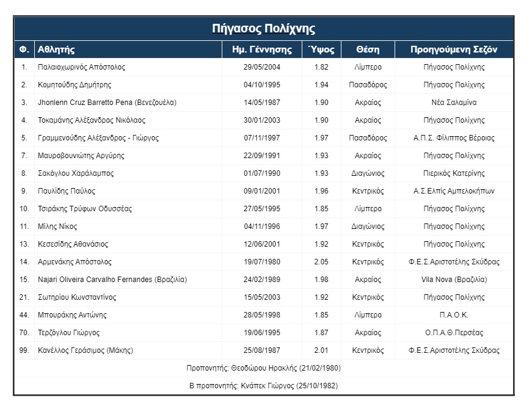The width and height of the screenshot is (532, 406).
Task: Click previous team Α.Π.Σ. Φίλιππος Βέροιας
Action: 454,138
